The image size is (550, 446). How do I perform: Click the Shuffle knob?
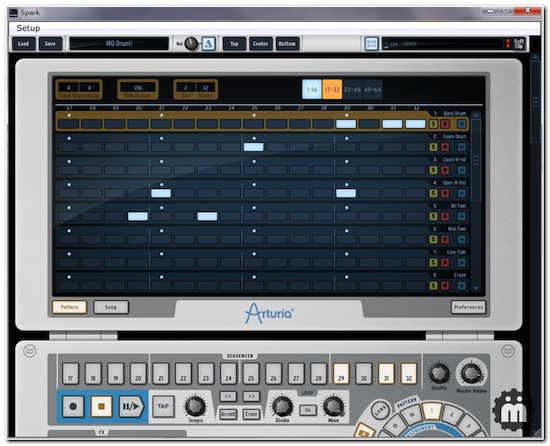439,373
